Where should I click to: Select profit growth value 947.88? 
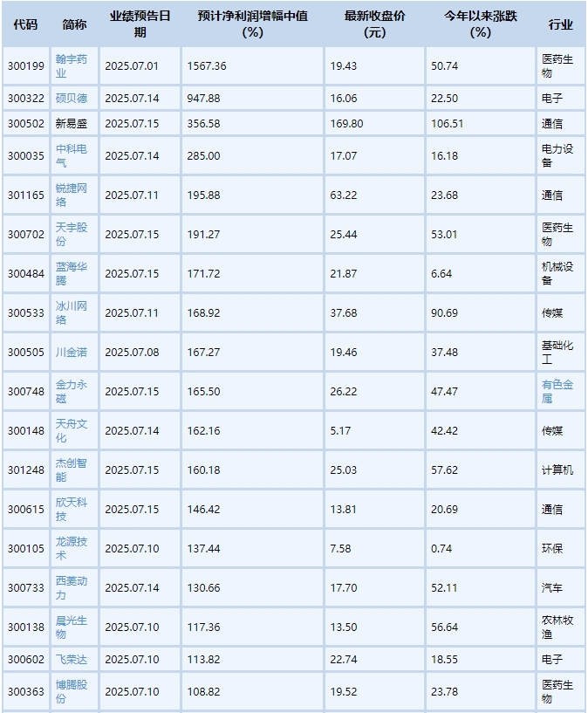203,99
